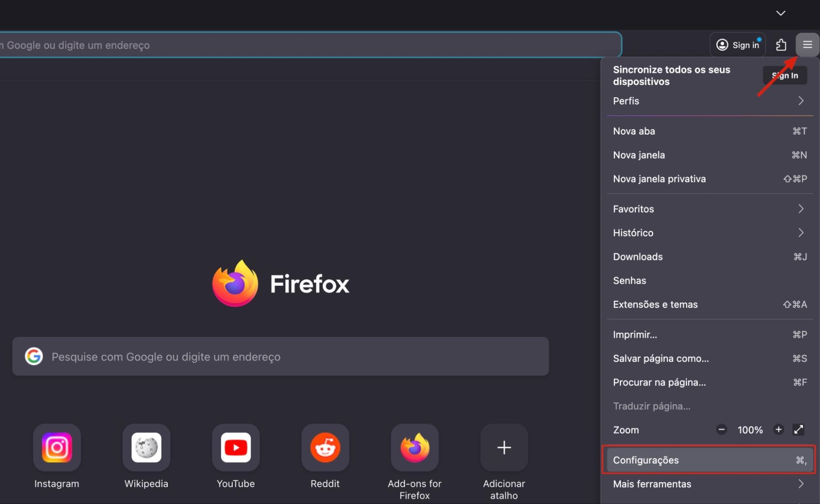Viewport: 820px width, 504px height.
Task: Click the Adicionar atalho tile
Action: 503,448
